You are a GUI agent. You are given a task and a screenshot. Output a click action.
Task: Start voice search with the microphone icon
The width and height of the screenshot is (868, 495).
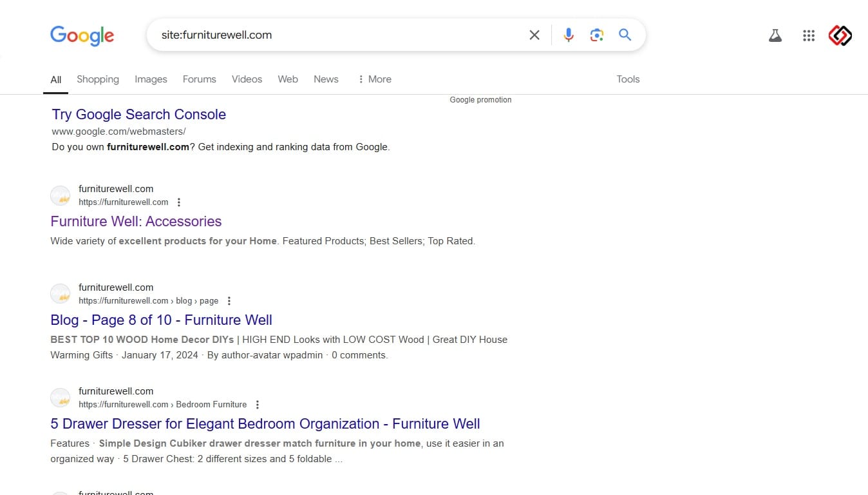point(569,35)
